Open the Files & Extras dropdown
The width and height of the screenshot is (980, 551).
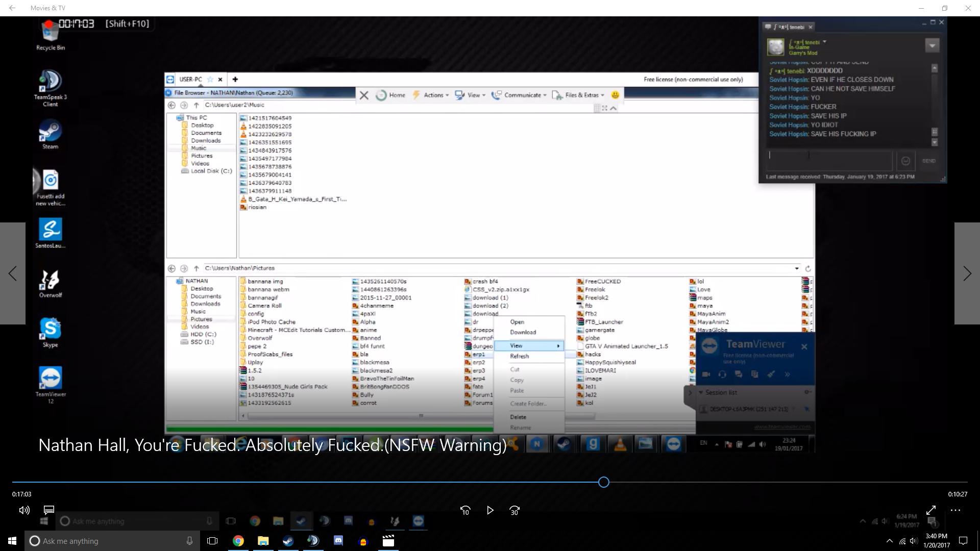tap(578, 95)
